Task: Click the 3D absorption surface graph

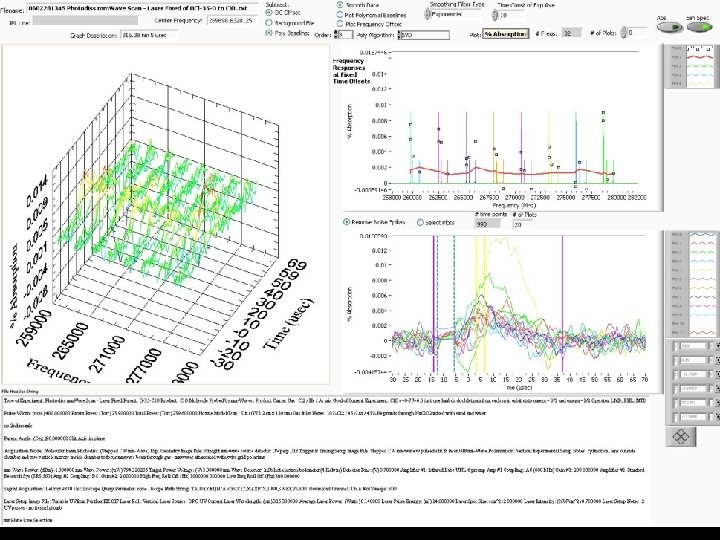Action: (166, 214)
